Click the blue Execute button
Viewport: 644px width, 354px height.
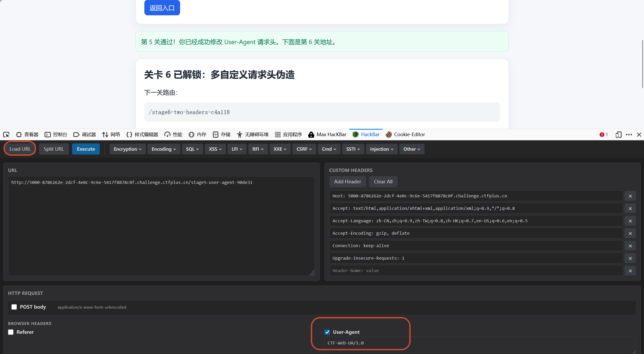point(86,149)
